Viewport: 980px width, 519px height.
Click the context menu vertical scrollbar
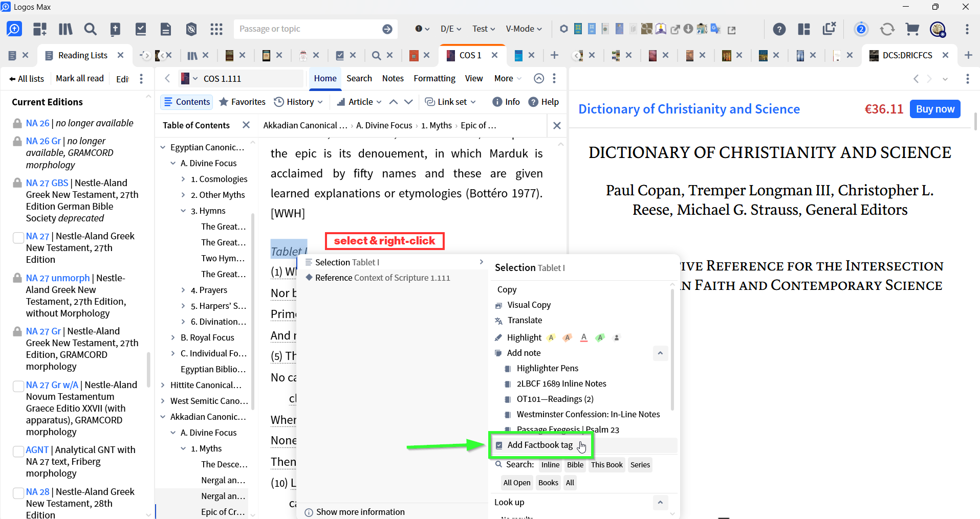point(672,350)
